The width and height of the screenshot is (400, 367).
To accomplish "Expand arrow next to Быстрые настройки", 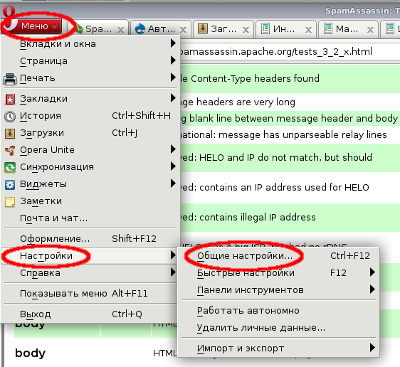I will [x=372, y=273].
